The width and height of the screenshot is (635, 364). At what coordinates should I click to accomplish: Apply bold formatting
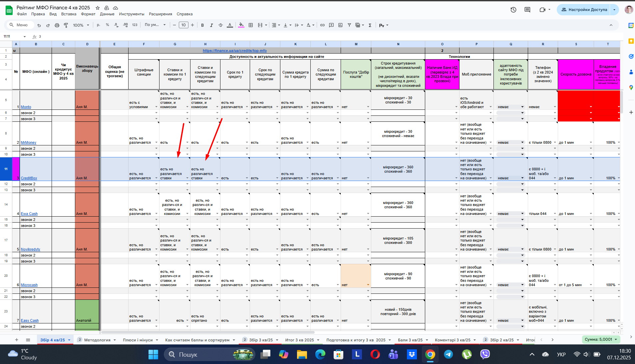[202, 25]
